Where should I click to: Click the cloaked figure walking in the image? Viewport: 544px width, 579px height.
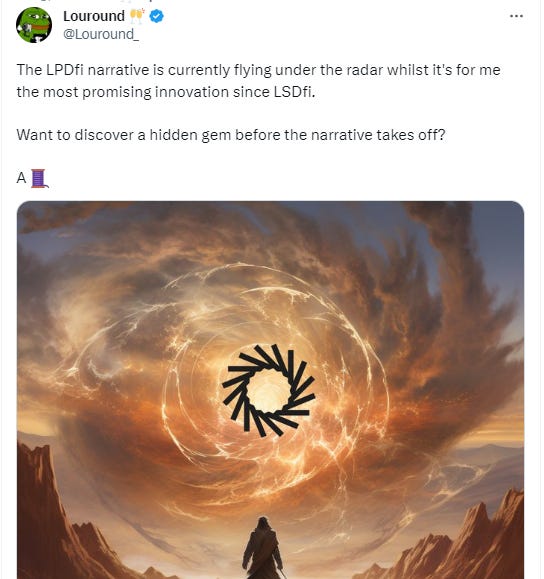(262, 548)
